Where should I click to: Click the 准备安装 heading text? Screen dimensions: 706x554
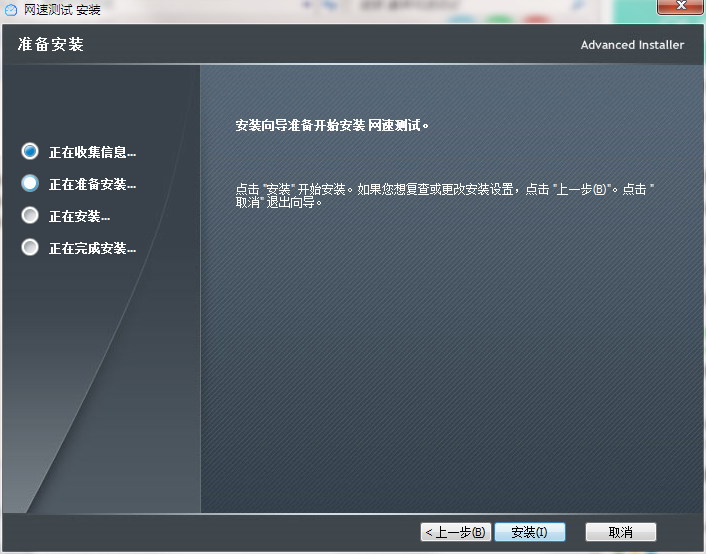(x=51, y=44)
